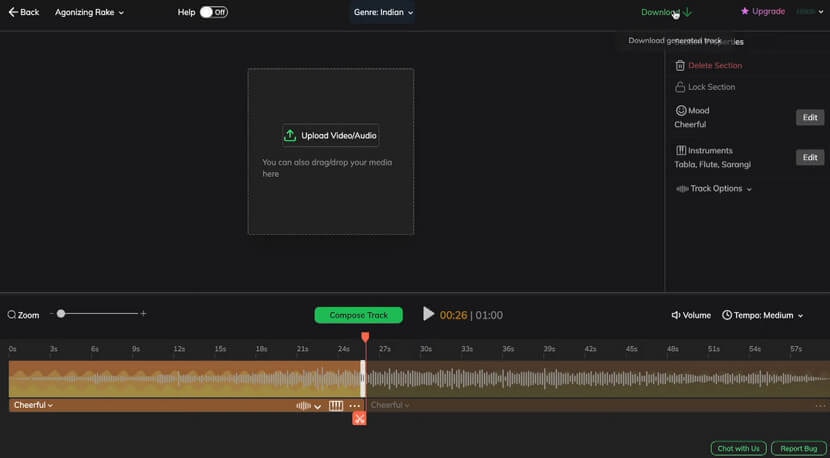Open the Tempo: Medium dropdown

click(x=763, y=315)
